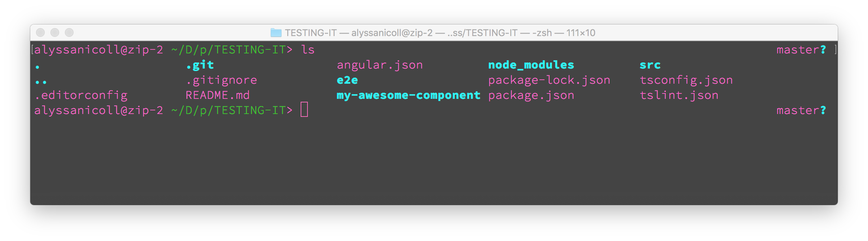The image size is (868, 241).
Task: Click the ls command text
Action: click(x=307, y=50)
